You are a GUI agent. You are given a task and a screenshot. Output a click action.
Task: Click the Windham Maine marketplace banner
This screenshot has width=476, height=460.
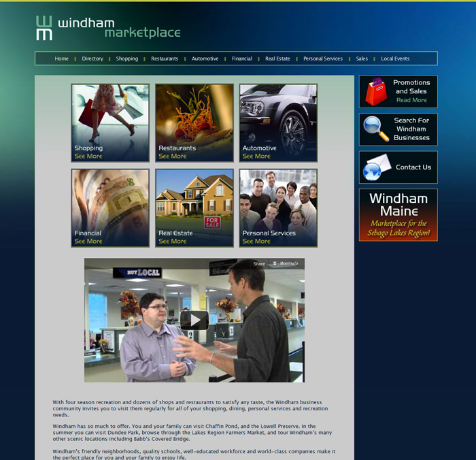coord(398,215)
